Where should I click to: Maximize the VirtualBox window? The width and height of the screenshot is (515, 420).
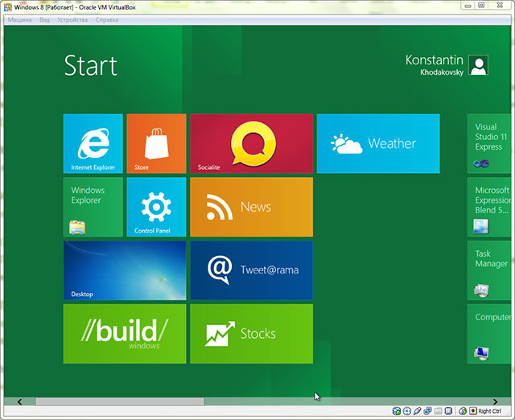pos(481,6)
